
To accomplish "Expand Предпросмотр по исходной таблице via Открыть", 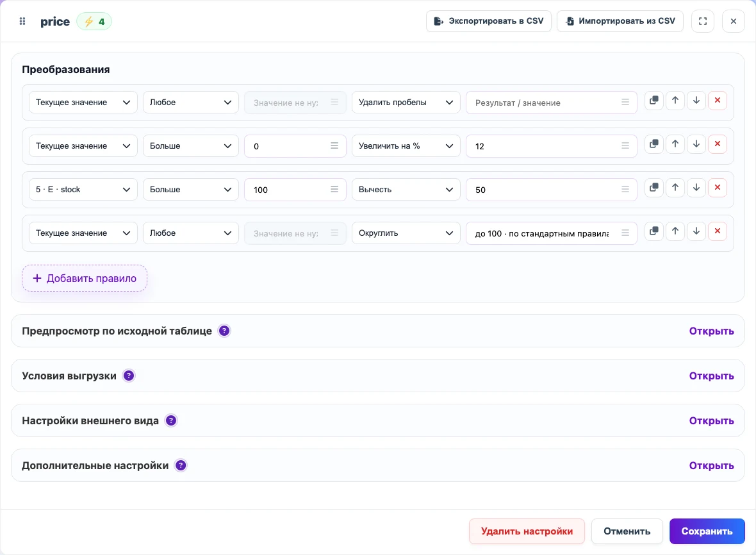I will point(711,331).
